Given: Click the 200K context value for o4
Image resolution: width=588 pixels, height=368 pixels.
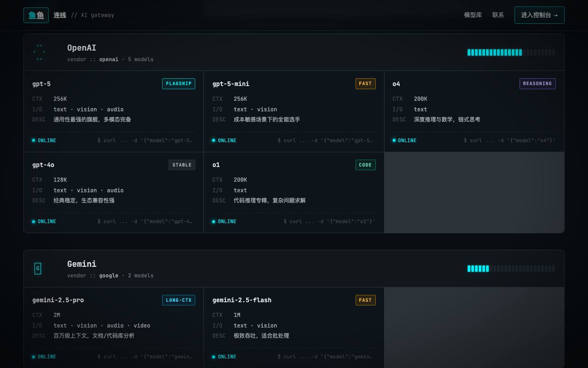Looking at the screenshot, I should [x=420, y=99].
